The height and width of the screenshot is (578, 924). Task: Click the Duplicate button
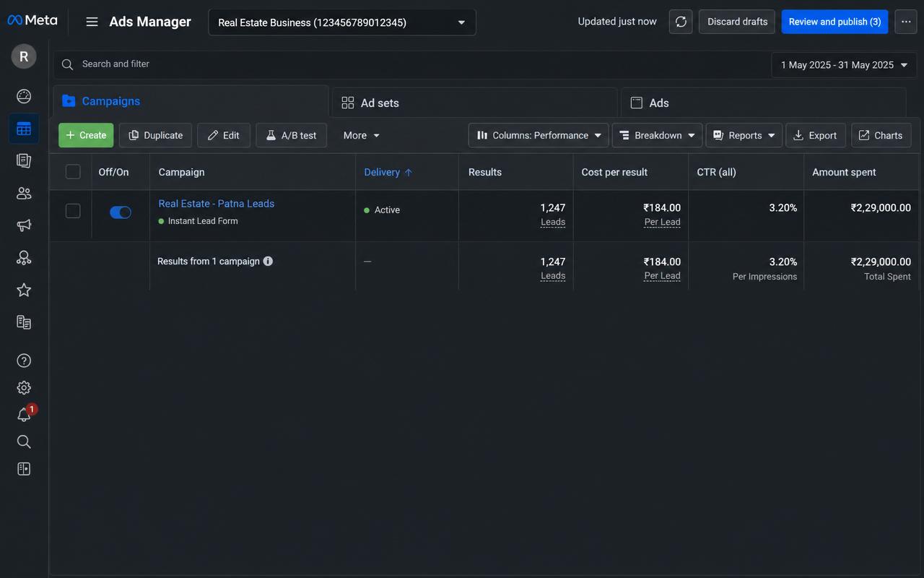click(155, 135)
